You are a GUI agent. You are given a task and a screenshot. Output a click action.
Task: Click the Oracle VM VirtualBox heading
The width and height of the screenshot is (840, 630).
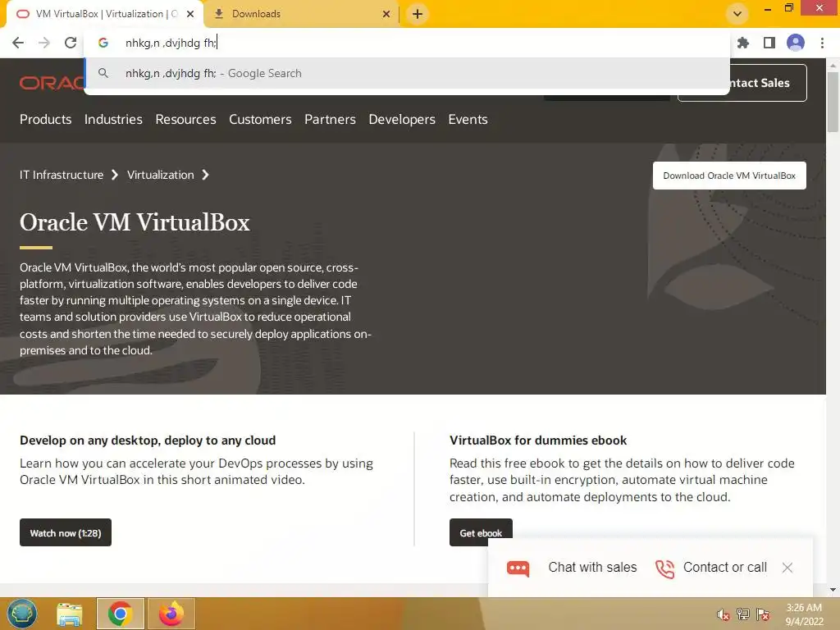coord(135,222)
